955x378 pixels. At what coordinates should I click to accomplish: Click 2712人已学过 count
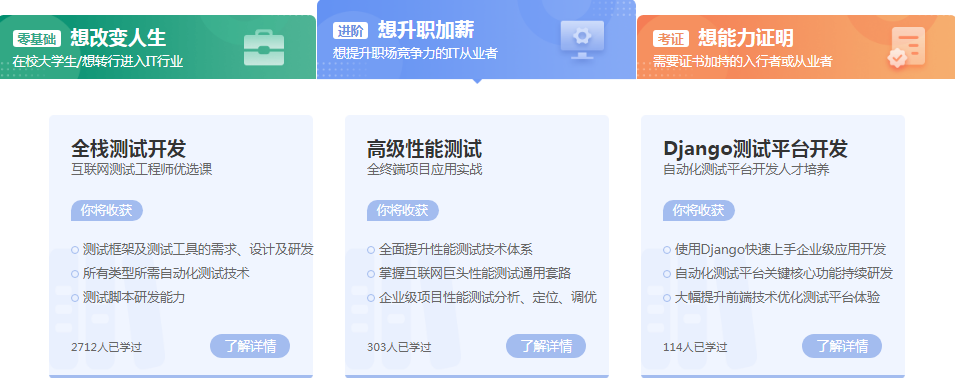pos(107,348)
